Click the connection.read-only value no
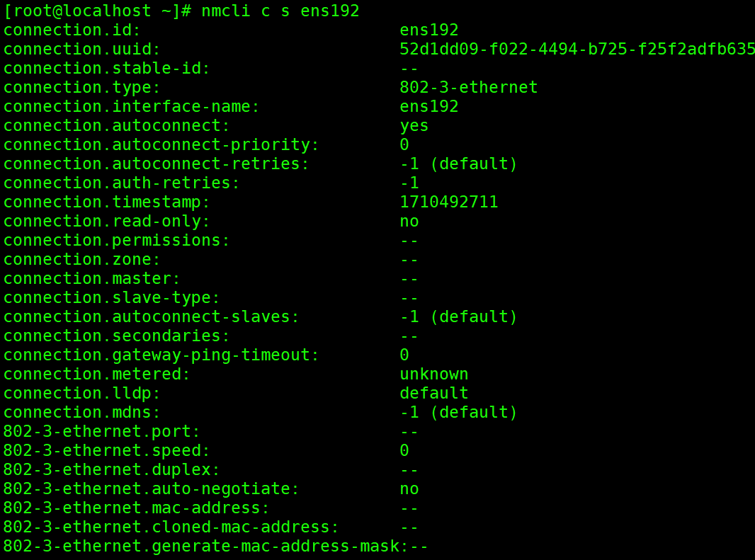 [409, 221]
